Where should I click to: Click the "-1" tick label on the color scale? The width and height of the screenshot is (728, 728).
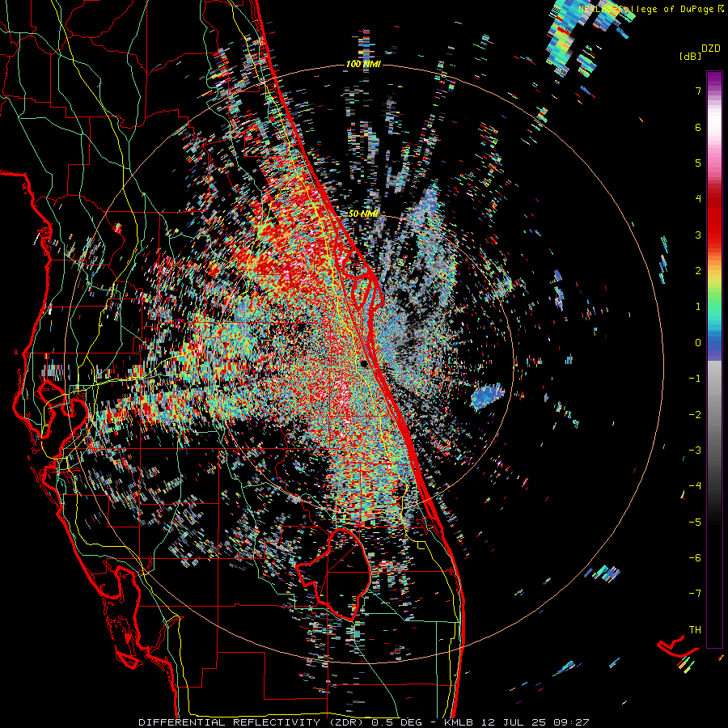click(x=695, y=379)
